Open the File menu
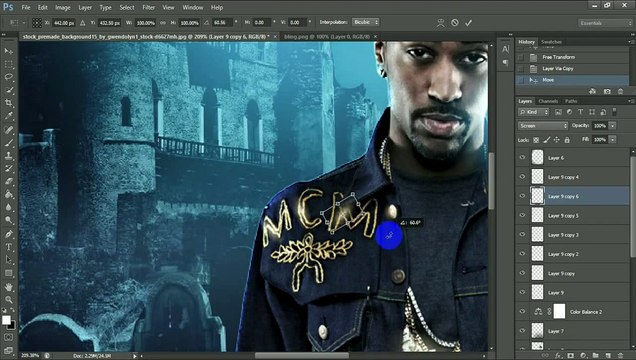Screen dimensions: 636x360 26,7
